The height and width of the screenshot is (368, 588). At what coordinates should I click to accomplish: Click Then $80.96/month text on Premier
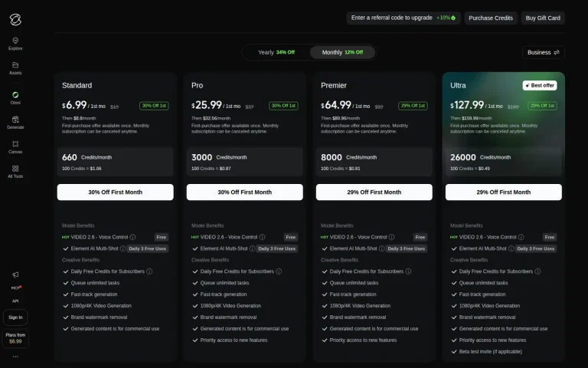(x=340, y=118)
